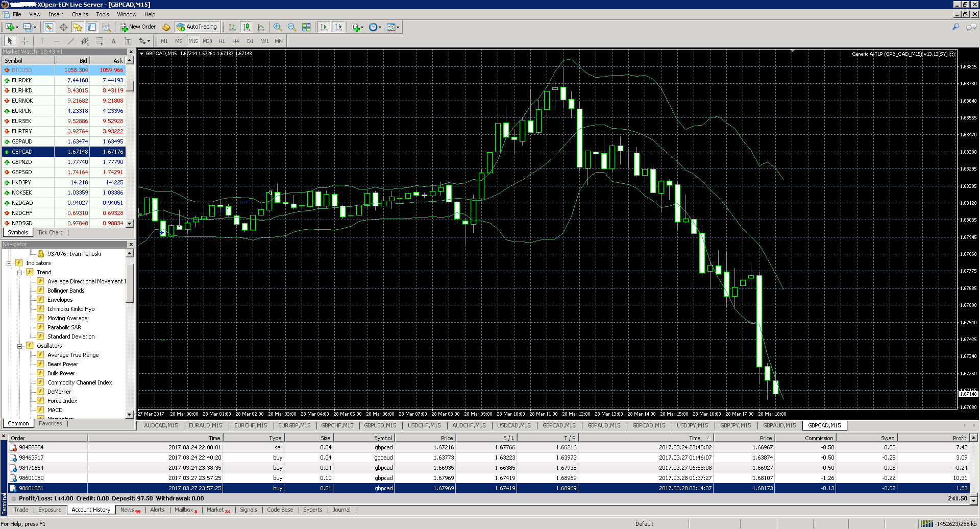This screenshot has height=529, width=980.
Task: Switch to the Favorites navigator tab
Action: [51, 423]
